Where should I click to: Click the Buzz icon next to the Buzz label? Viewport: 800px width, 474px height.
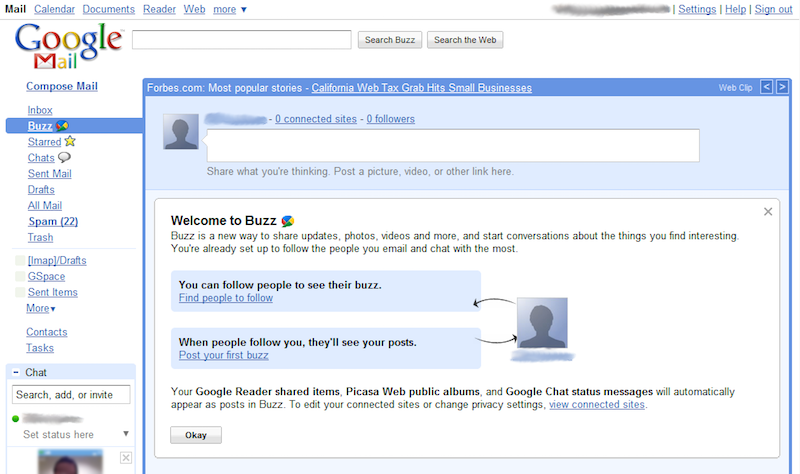click(62, 126)
